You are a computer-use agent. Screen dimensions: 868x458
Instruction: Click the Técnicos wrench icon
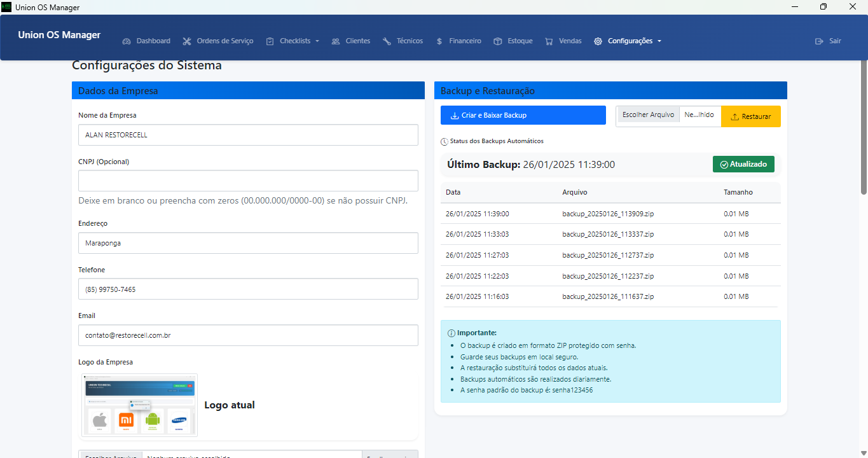click(x=387, y=41)
